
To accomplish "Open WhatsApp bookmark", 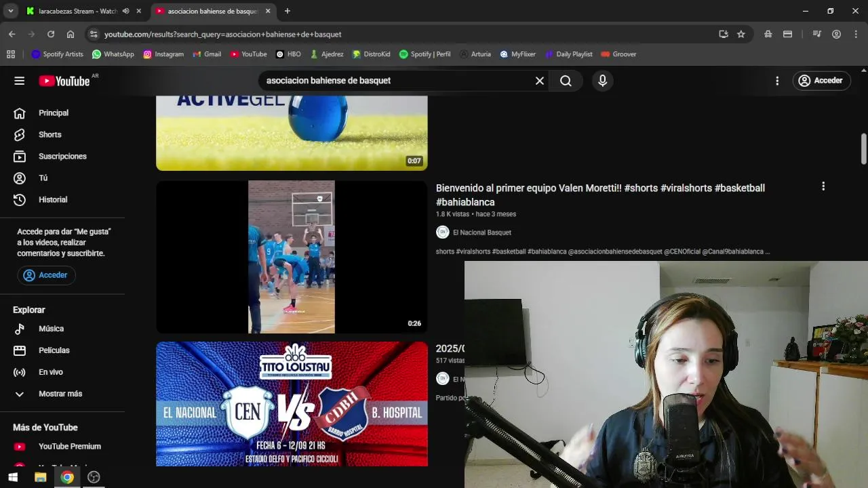I will coord(113,54).
